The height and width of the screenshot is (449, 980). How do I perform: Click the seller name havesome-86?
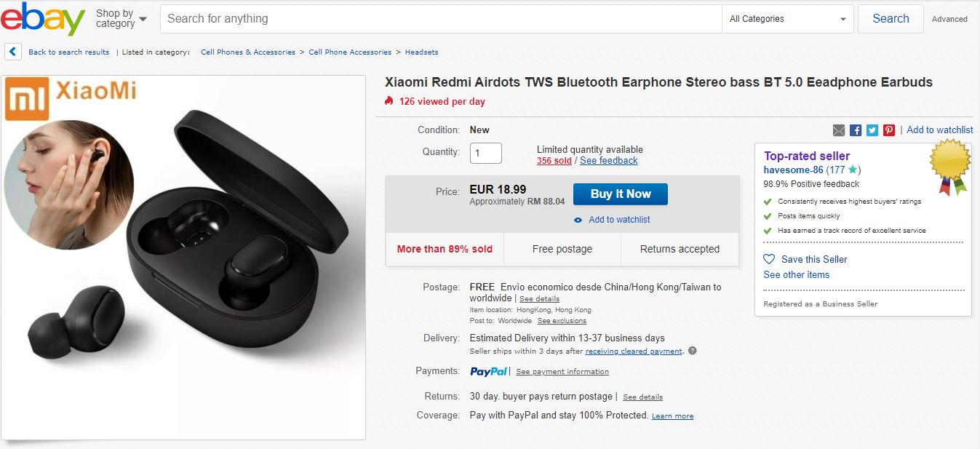click(793, 170)
